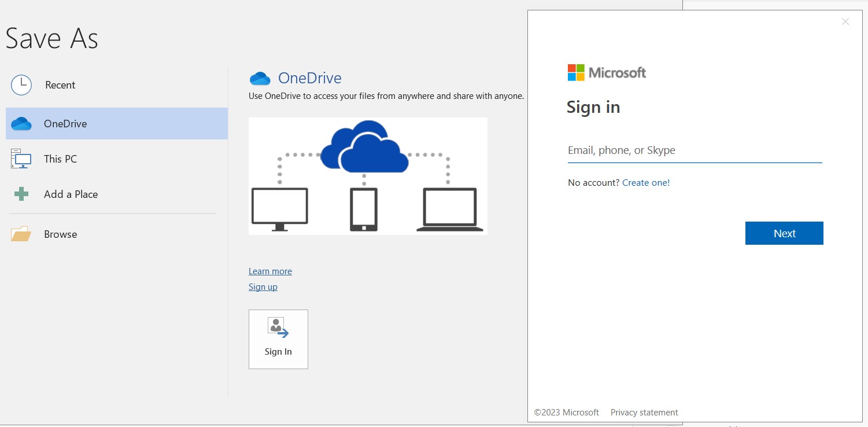Open the Recent places clock icon
Screen dimensions: 868x427
[x=21, y=85]
